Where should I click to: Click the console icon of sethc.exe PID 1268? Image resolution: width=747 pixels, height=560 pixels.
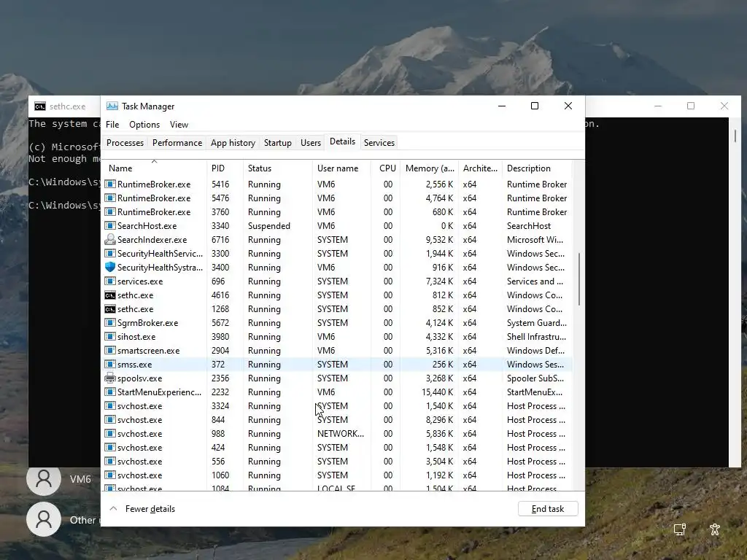(110, 309)
